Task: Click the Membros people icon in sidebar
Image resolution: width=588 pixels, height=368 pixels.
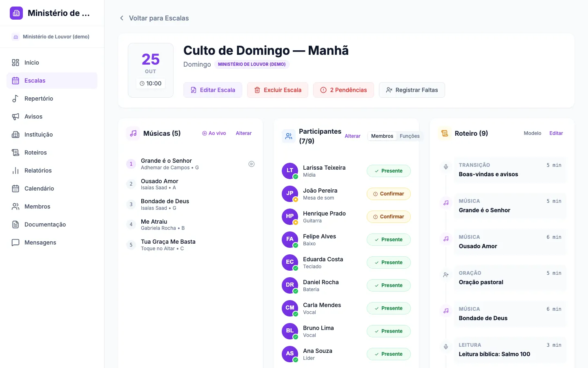Action: tap(16, 206)
